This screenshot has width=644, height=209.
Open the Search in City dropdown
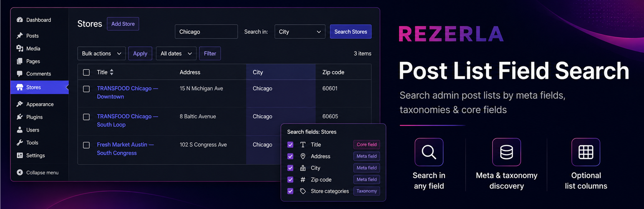coord(300,32)
